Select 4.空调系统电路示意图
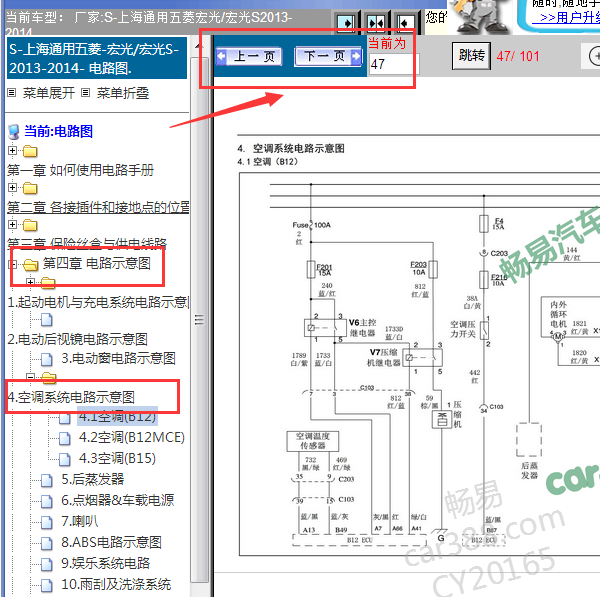The height and width of the screenshot is (597, 600). 71,397
